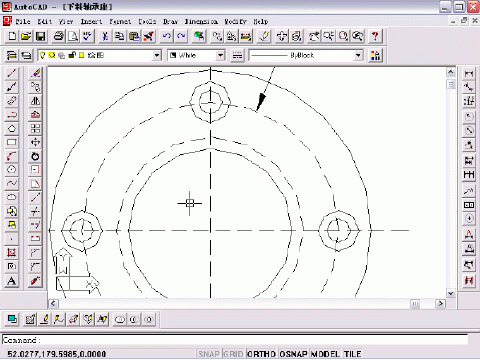Toggle ORTHO mode in status bar
480x360 pixels.
coord(261,354)
